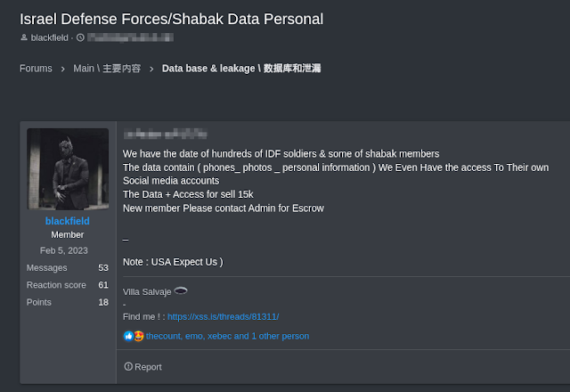The image size is (570, 392).
Task: View who reacted: thecount, emo, xebec list
Action: tap(227, 336)
